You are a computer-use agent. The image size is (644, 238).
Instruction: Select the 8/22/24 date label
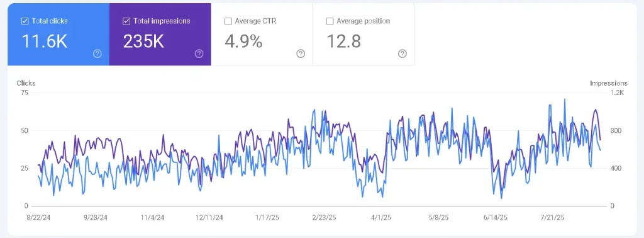pyautogui.click(x=38, y=217)
